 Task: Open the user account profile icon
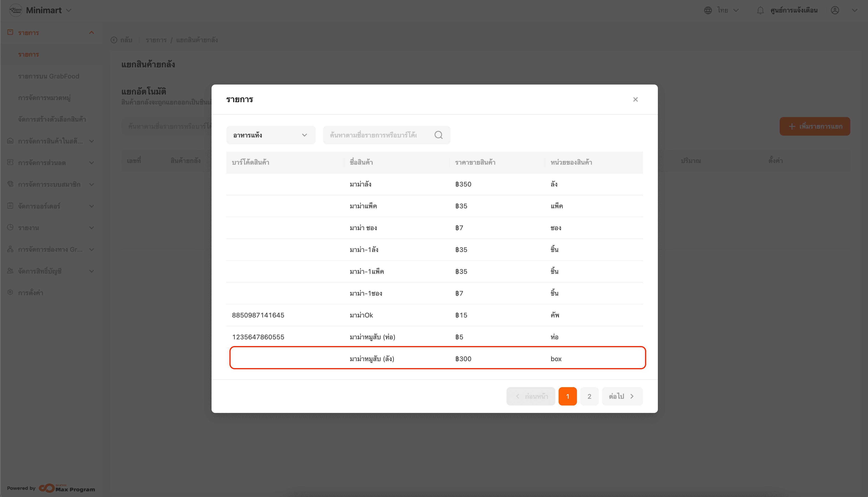(835, 10)
